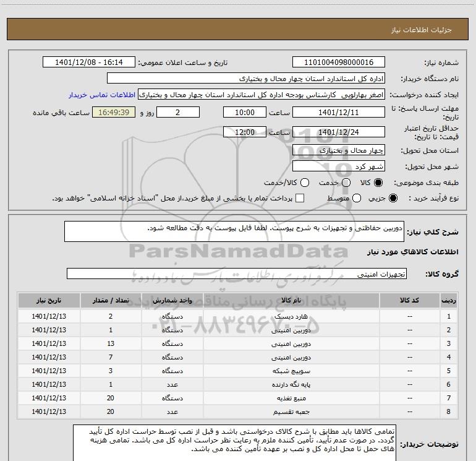Image resolution: width=476 pixels, height=461 pixels.
Task: Click the remaining days field showing 2
Action: click(178, 112)
